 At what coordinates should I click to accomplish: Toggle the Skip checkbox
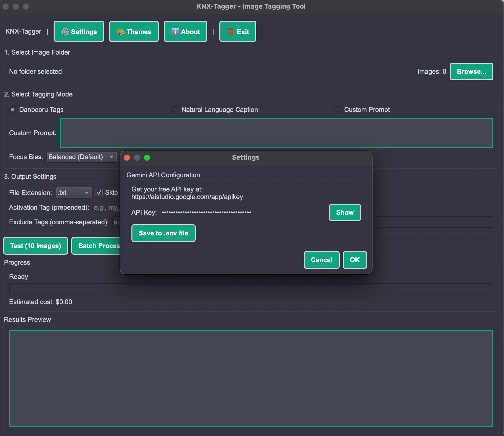point(99,193)
